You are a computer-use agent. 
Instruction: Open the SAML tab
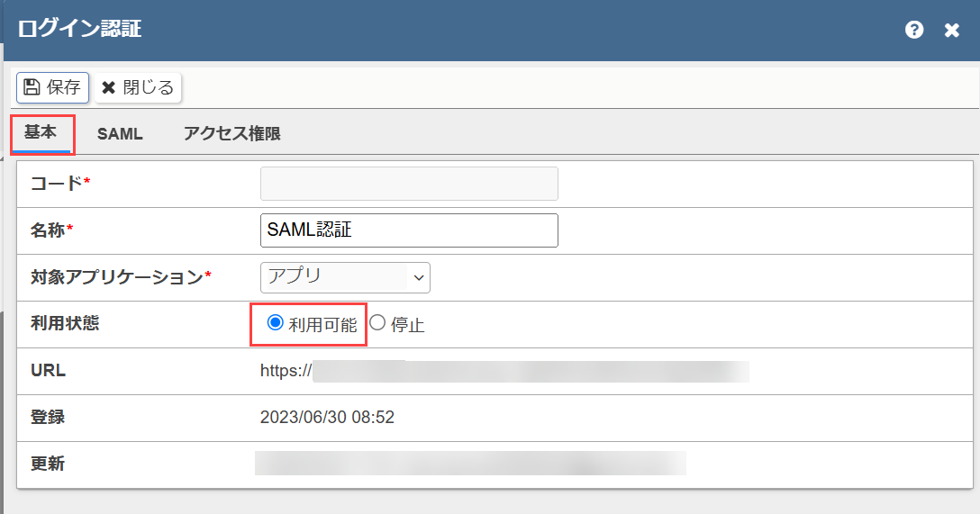click(120, 133)
